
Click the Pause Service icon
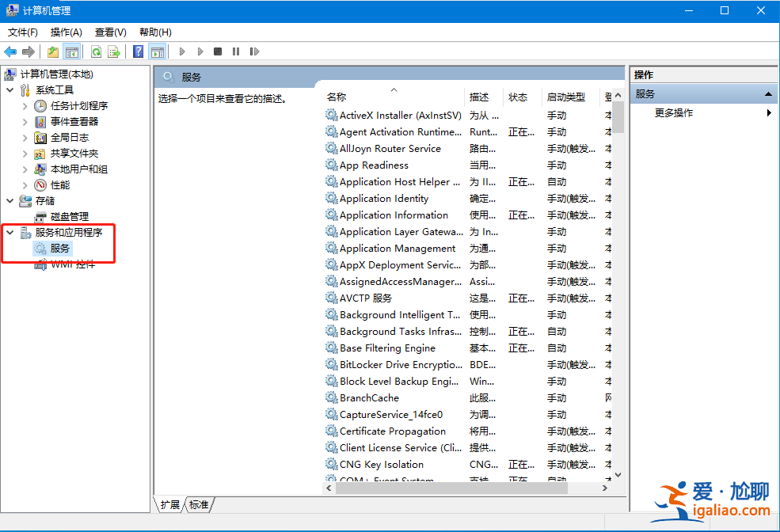point(234,51)
